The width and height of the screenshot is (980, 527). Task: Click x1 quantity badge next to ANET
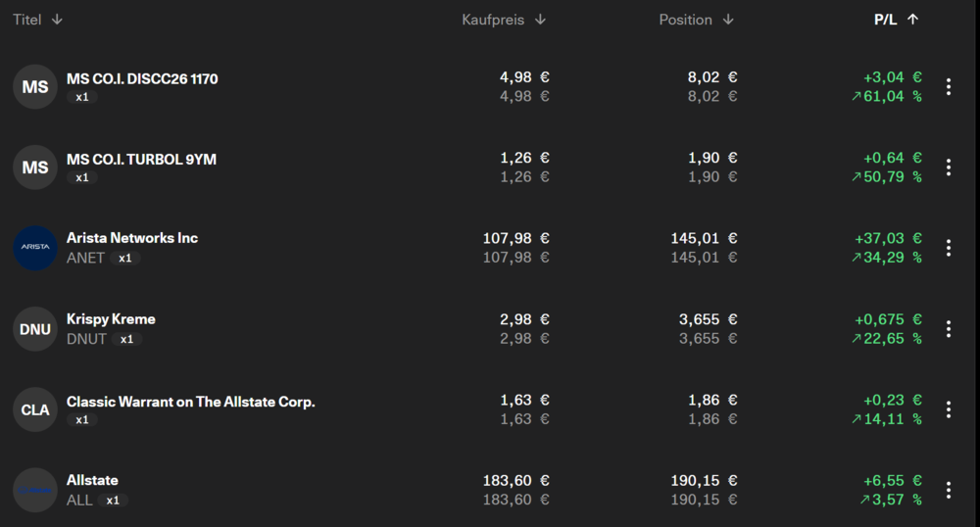[x=125, y=258]
